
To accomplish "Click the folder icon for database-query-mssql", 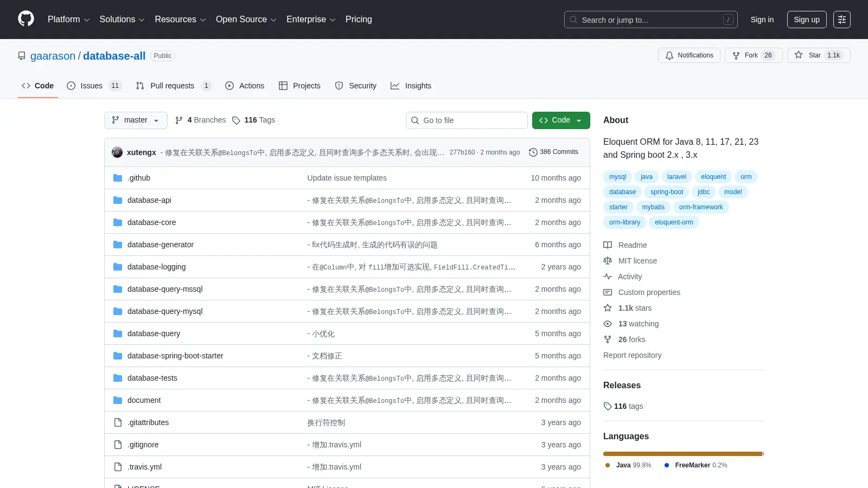I will tap(118, 289).
